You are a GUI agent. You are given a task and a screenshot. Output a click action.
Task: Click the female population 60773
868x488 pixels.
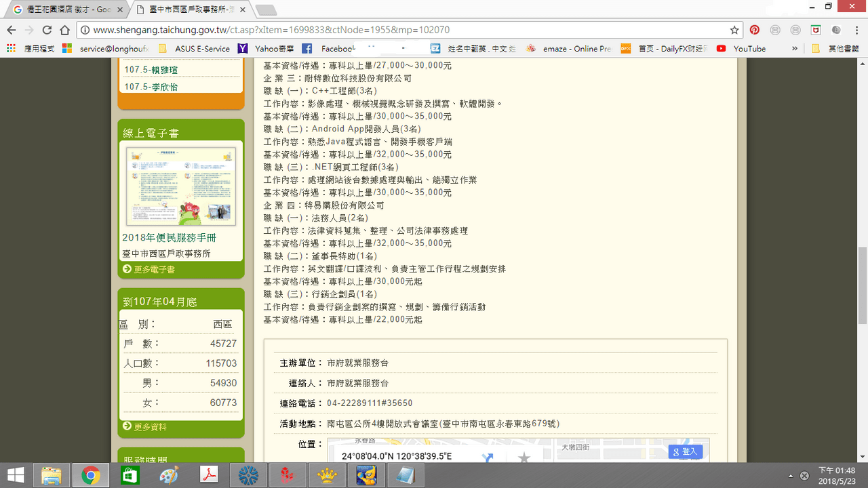223,403
